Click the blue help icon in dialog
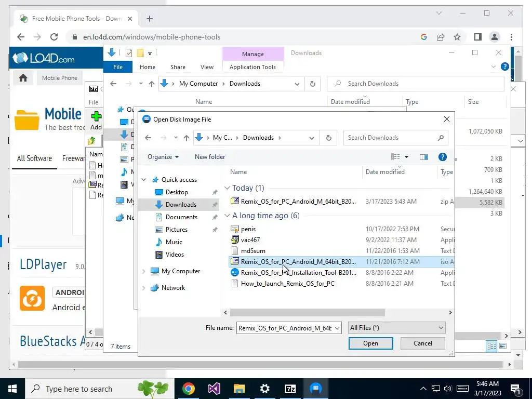This screenshot has width=532, height=399. click(x=443, y=157)
